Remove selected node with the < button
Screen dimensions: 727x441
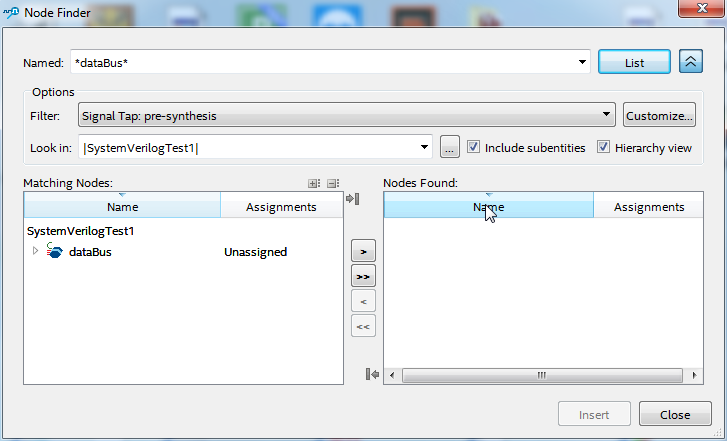pos(364,301)
